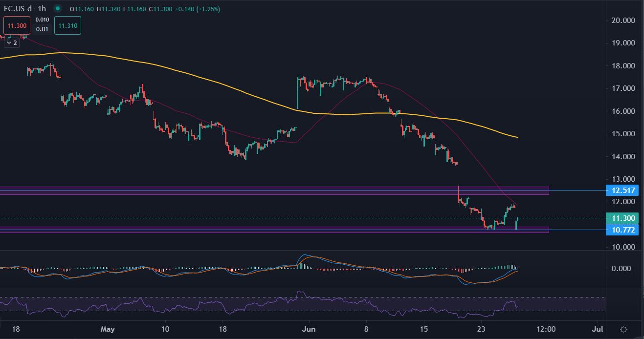Open symbol search via EC.US-d title
The image size is (644, 339).
tap(18, 9)
